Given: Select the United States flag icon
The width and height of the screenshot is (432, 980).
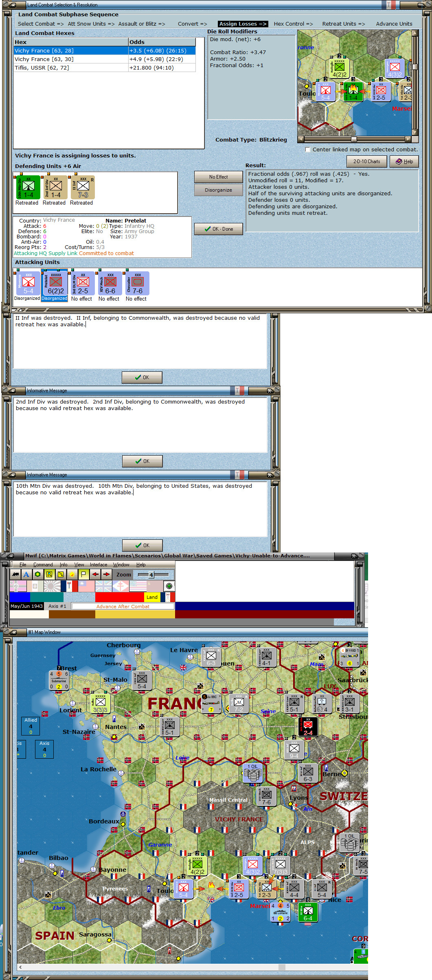Looking at the screenshot, I should [138, 586].
